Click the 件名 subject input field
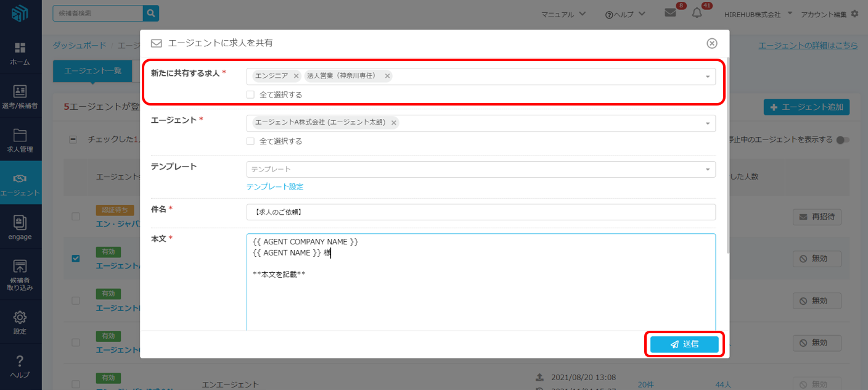Screen dimensions: 868x390 (481, 212)
